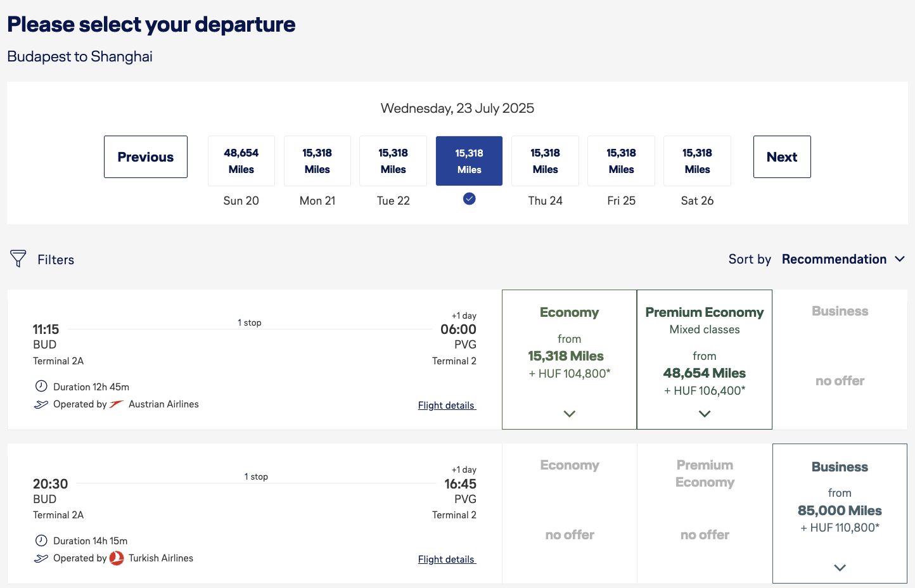This screenshot has height=588, width=915.
Task: Click the plane icon for Turkish flight
Action: (41, 558)
